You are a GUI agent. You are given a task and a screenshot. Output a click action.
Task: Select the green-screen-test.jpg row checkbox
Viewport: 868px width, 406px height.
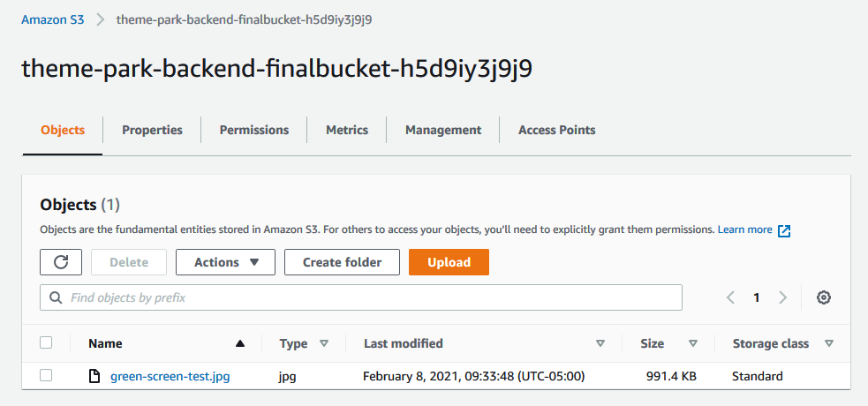(x=47, y=376)
